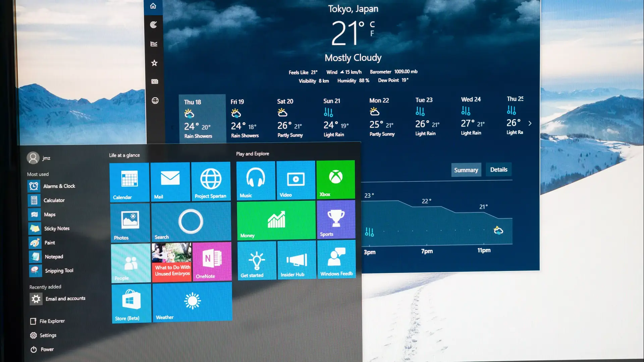644x362 pixels.
Task: Open the Mail tile
Action: (170, 182)
